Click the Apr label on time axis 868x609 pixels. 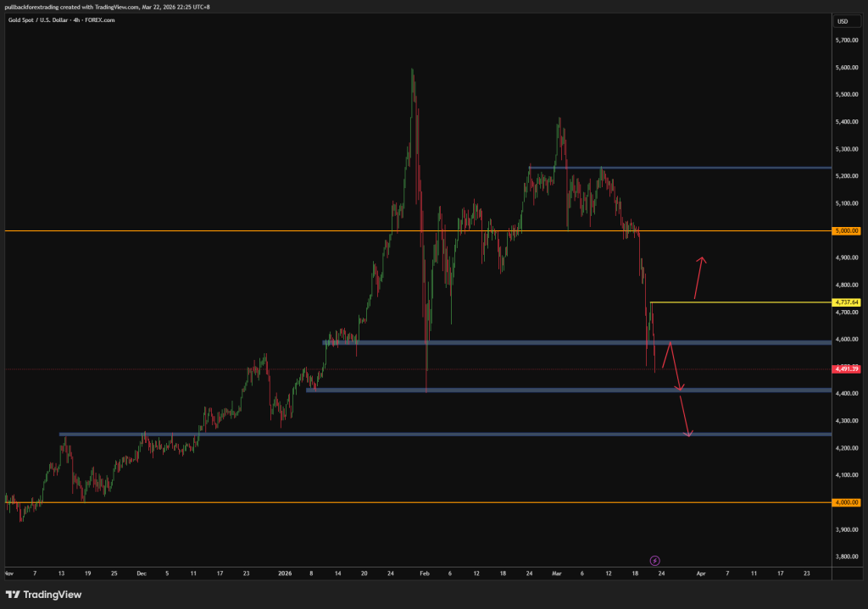tap(700, 573)
